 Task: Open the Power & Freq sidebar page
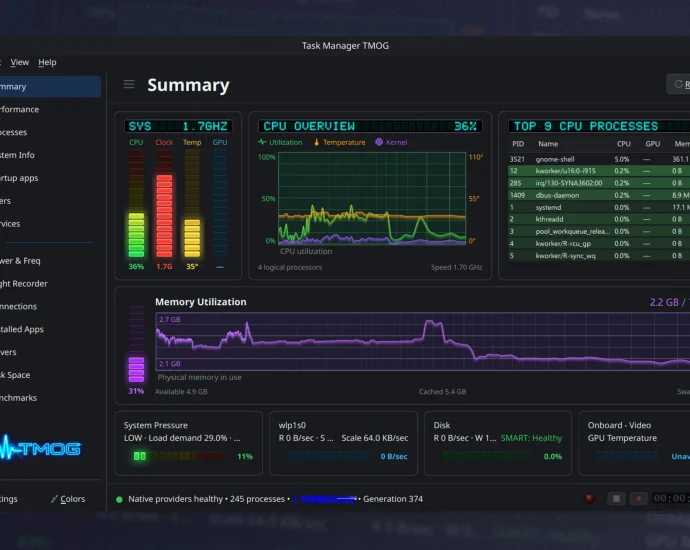click(50, 260)
